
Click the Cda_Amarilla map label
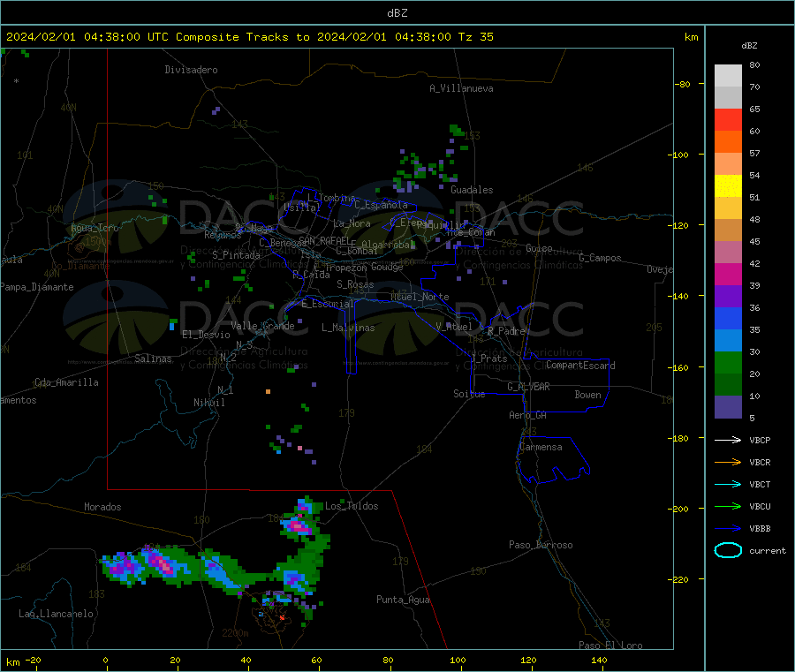(67, 382)
